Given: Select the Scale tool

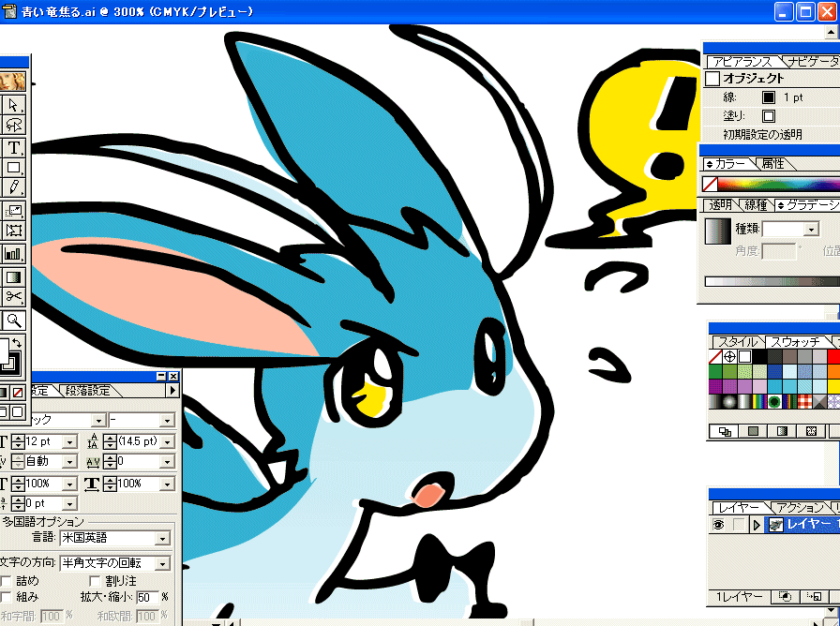Looking at the screenshot, I should 13,211.
